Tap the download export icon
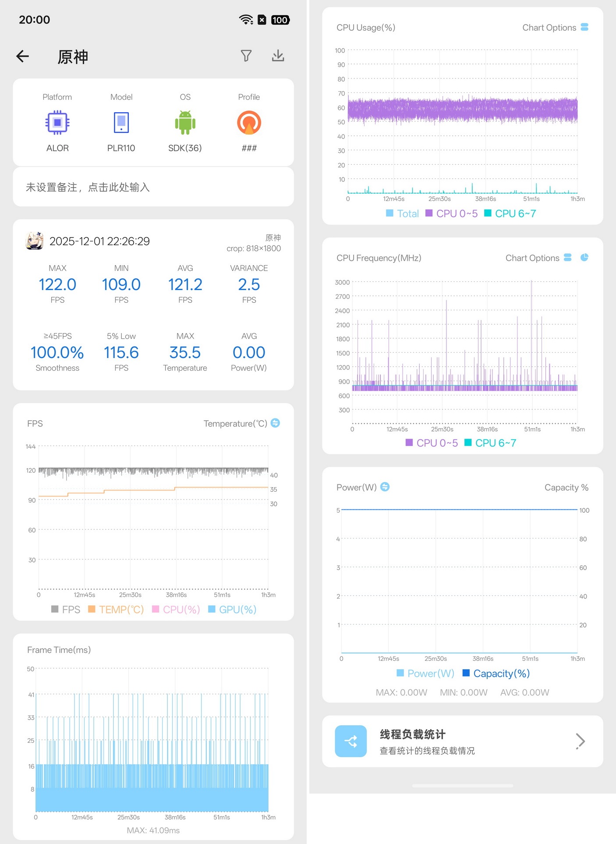Screen dimensions: 616x844 pos(278,56)
